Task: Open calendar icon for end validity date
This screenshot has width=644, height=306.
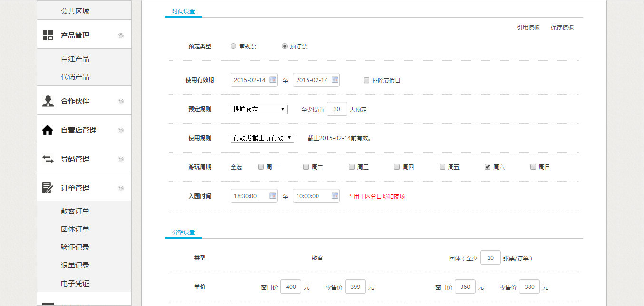Action: [335, 80]
